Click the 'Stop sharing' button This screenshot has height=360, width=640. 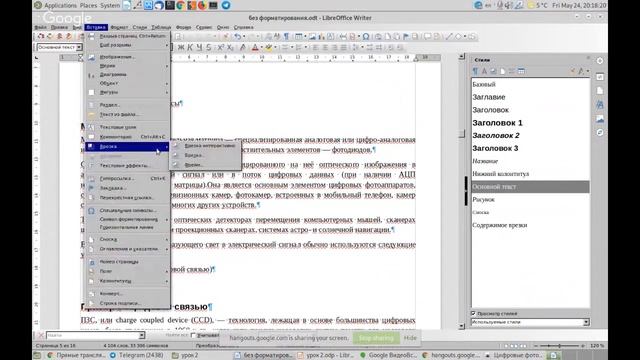tap(376, 338)
